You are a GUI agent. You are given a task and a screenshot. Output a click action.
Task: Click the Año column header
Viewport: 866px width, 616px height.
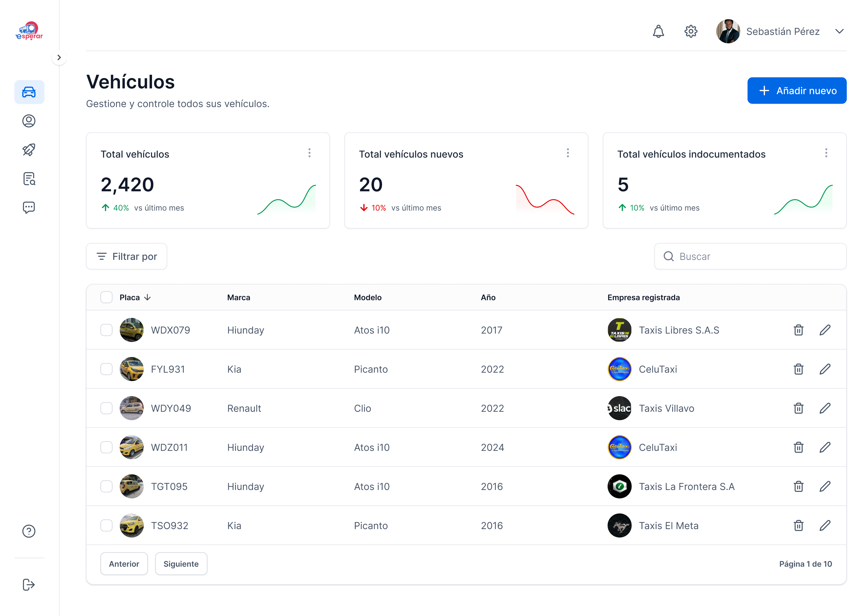pos(488,297)
